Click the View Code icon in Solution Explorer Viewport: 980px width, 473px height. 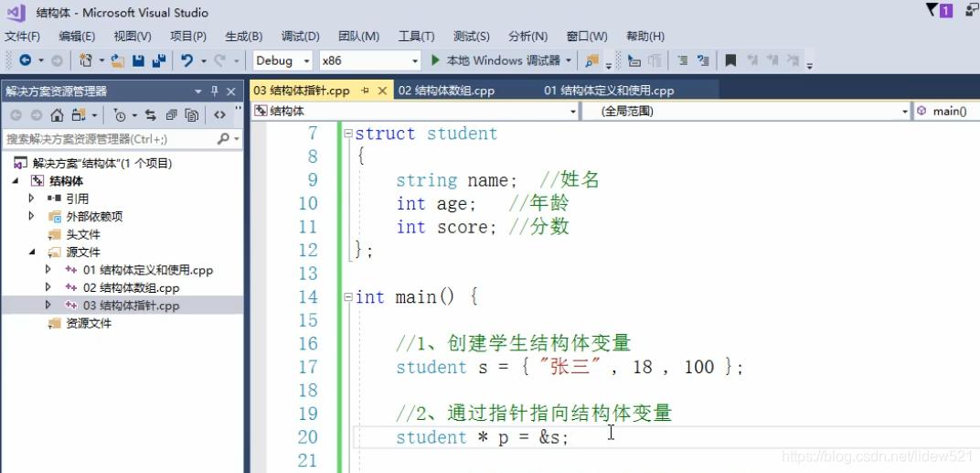(219, 114)
